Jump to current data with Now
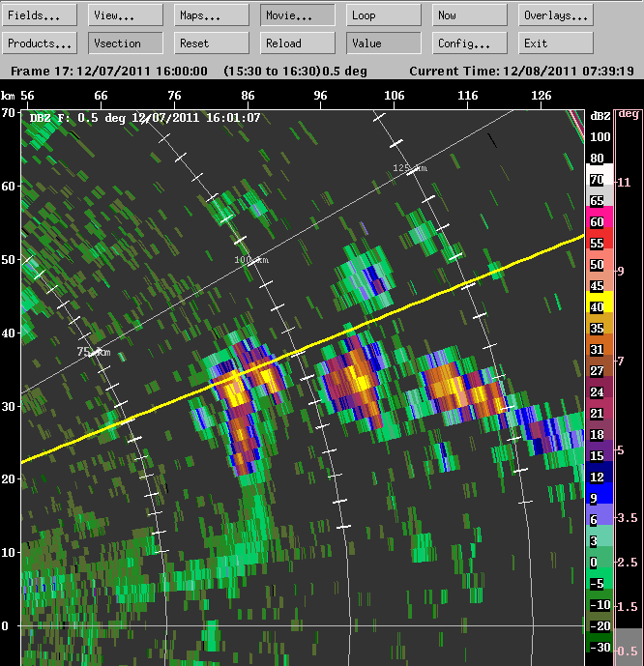The width and height of the screenshot is (644, 666). [x=470, y=15]
